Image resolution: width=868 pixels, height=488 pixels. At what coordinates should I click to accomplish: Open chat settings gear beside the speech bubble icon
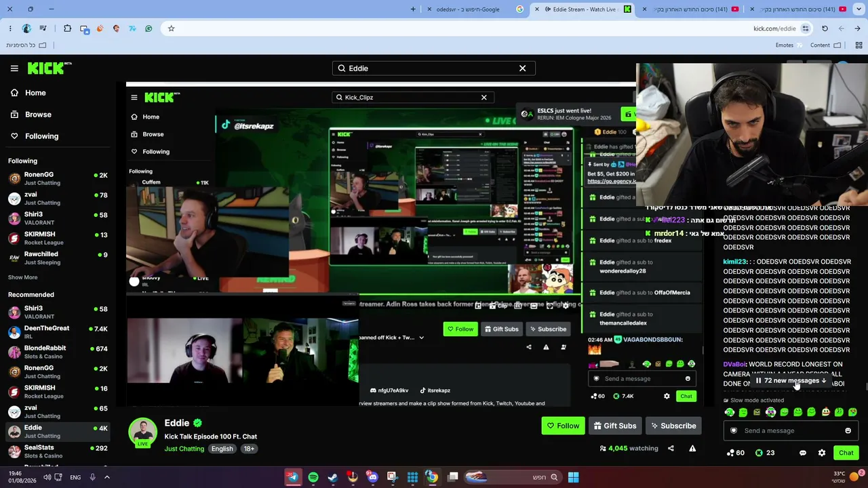[822, 453]
